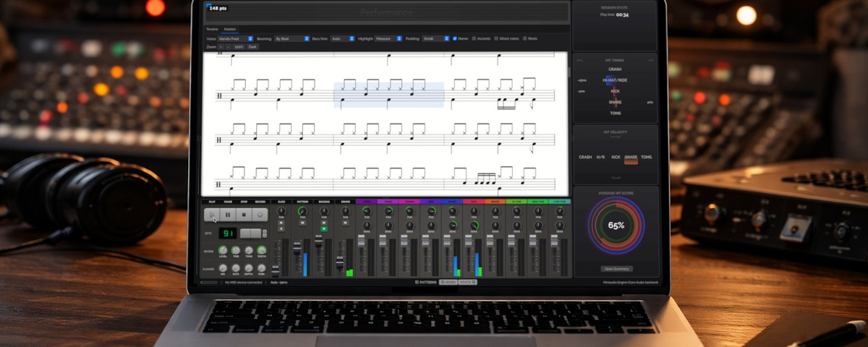The image size is (868, 347).
Task: Open the Voice dropdown showing Hands/Feet
Action: [235, 38]
